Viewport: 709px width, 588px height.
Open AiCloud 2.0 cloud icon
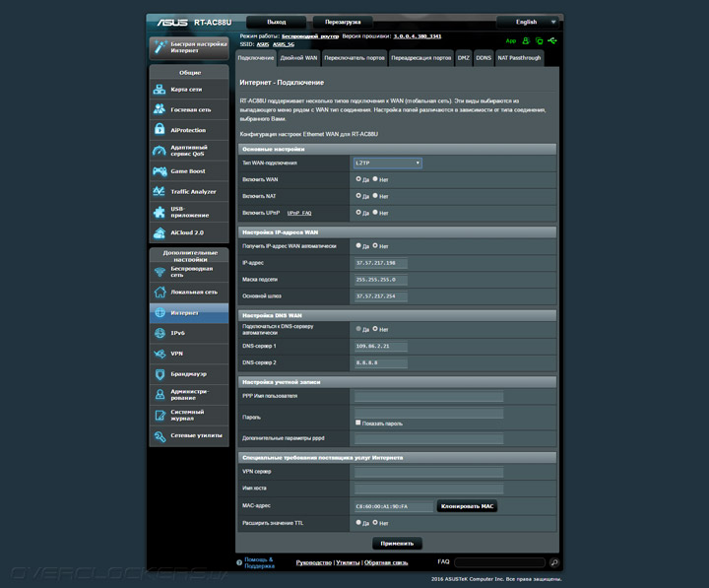(x=161, y=232)
